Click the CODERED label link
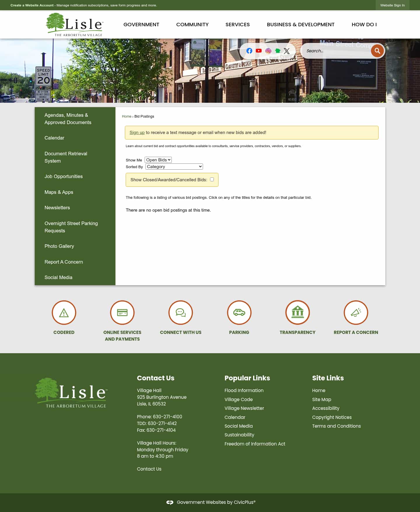Image resolution: width=420 pixels, height=512 pixels. tap(64, 332)
